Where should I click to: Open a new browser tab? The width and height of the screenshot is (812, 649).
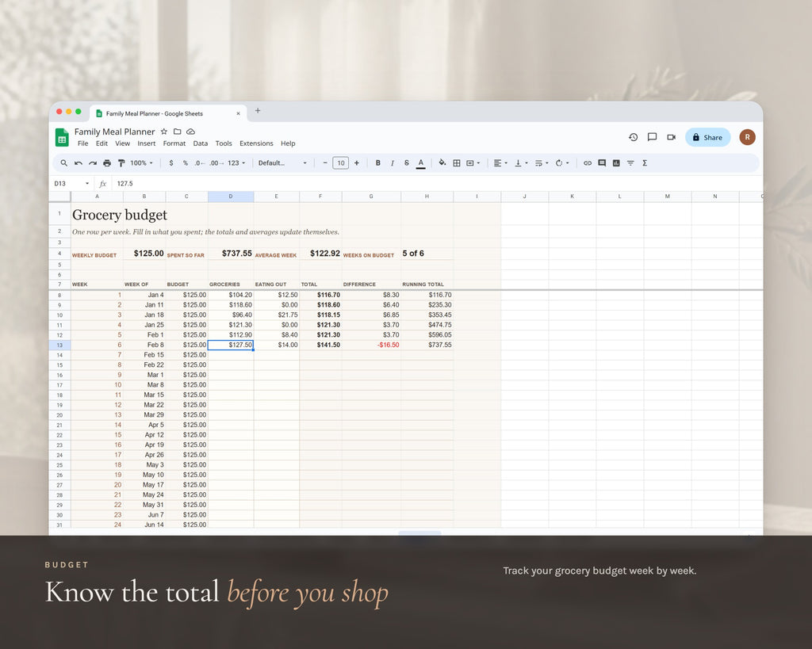(258, 111)
